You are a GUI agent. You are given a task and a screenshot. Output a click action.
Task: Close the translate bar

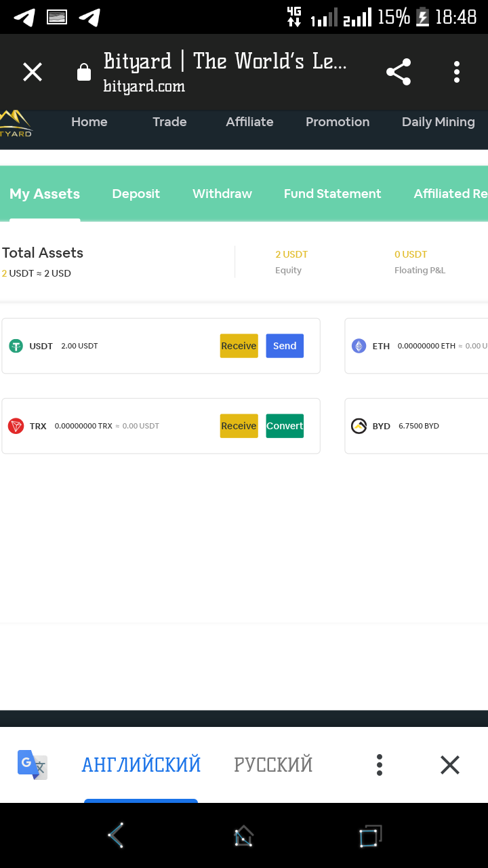coord(450,765)
